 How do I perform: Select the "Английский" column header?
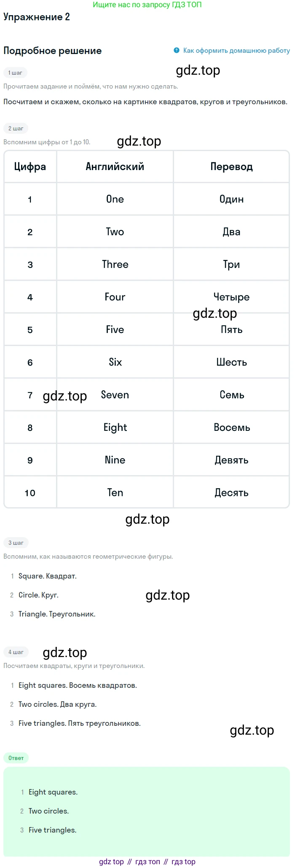tap(115, 167)
